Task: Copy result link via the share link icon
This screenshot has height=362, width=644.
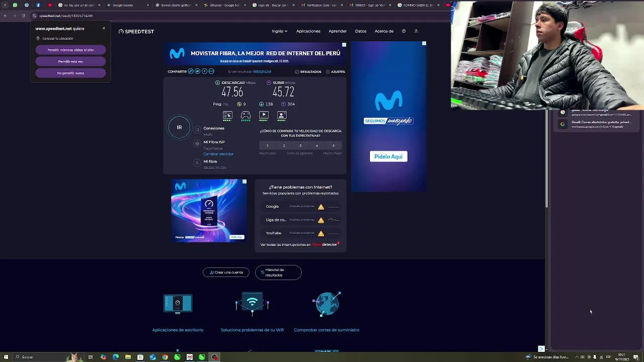Action: [x=191, y=71]
